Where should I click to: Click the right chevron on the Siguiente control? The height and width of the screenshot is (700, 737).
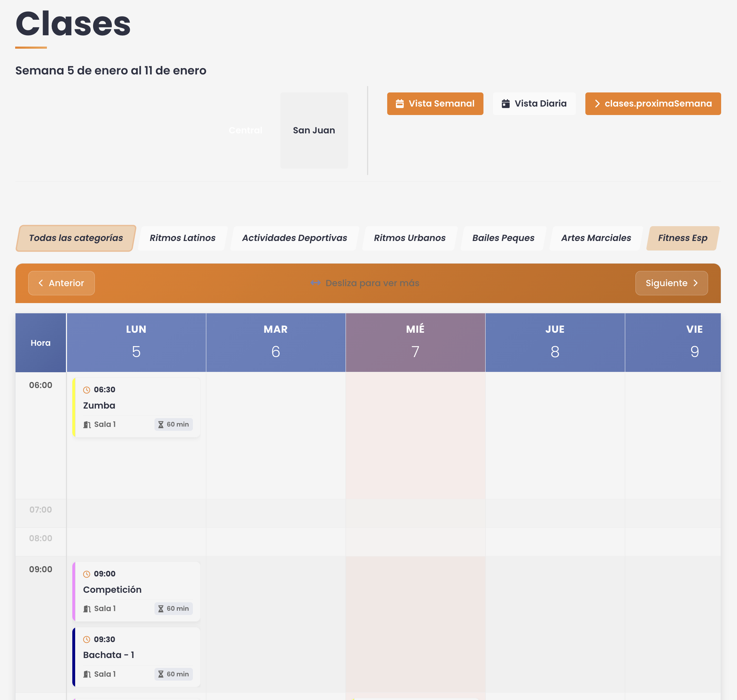tap(696, 283)
